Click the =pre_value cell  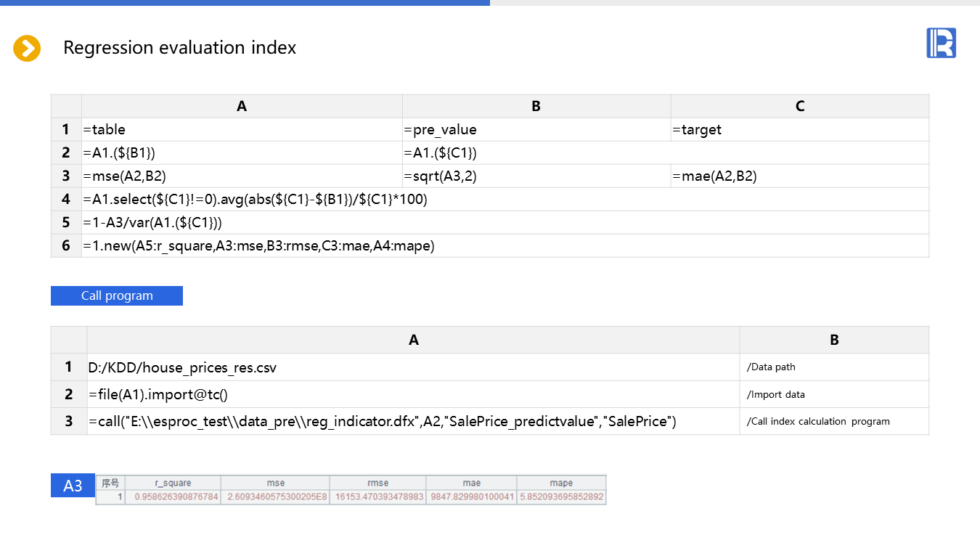(x=536, y=129)
